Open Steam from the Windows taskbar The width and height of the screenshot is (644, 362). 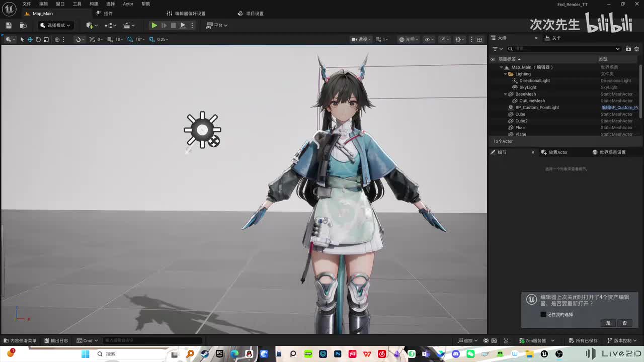(205, 354)
